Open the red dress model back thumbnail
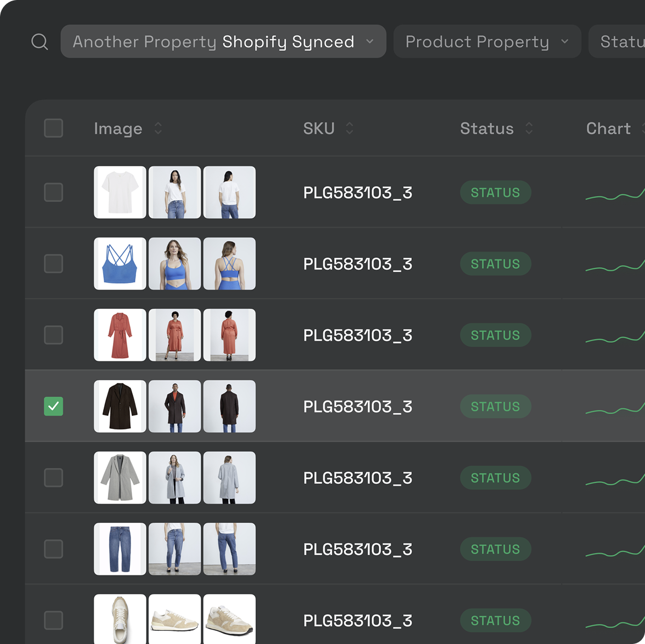645x644 pixels. tap(229, 335)
